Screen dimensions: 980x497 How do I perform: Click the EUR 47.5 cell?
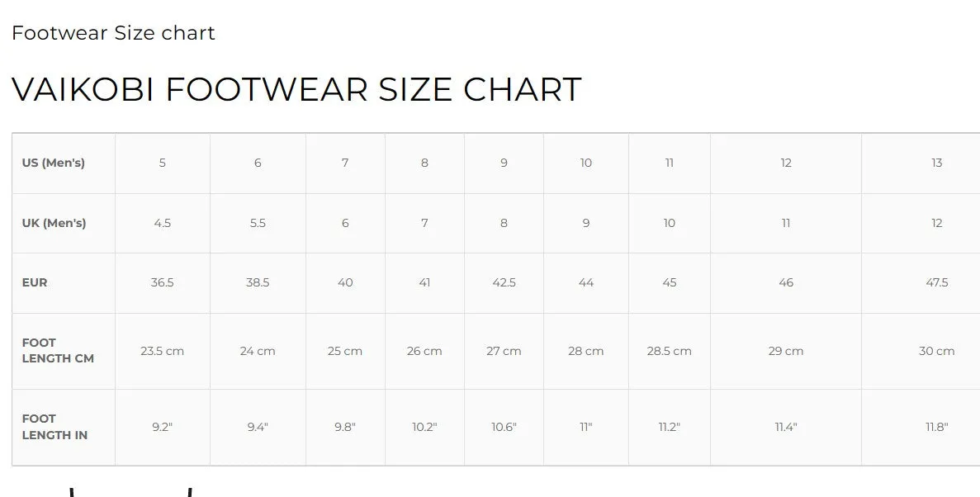(921, 282)
